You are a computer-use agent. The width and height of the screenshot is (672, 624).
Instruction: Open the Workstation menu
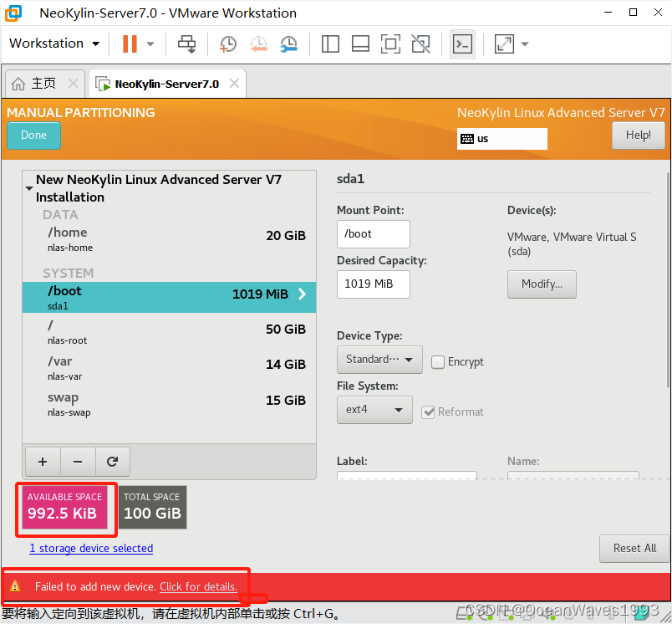54,43
